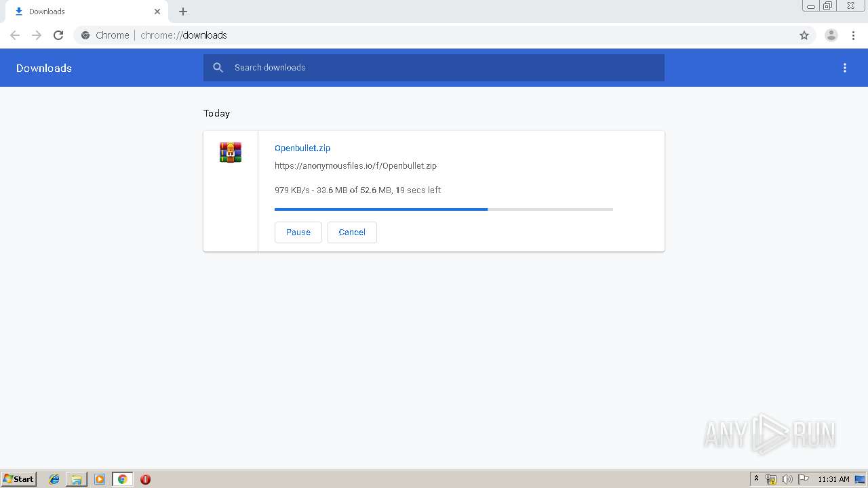Open the volume speaker tray icon
The width and height of the screenshot is (868, 488).
tap(787, 479)
